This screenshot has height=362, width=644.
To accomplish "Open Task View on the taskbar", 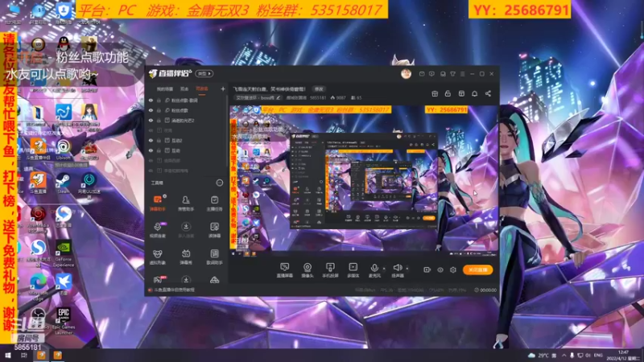I will tap(24, 356).
